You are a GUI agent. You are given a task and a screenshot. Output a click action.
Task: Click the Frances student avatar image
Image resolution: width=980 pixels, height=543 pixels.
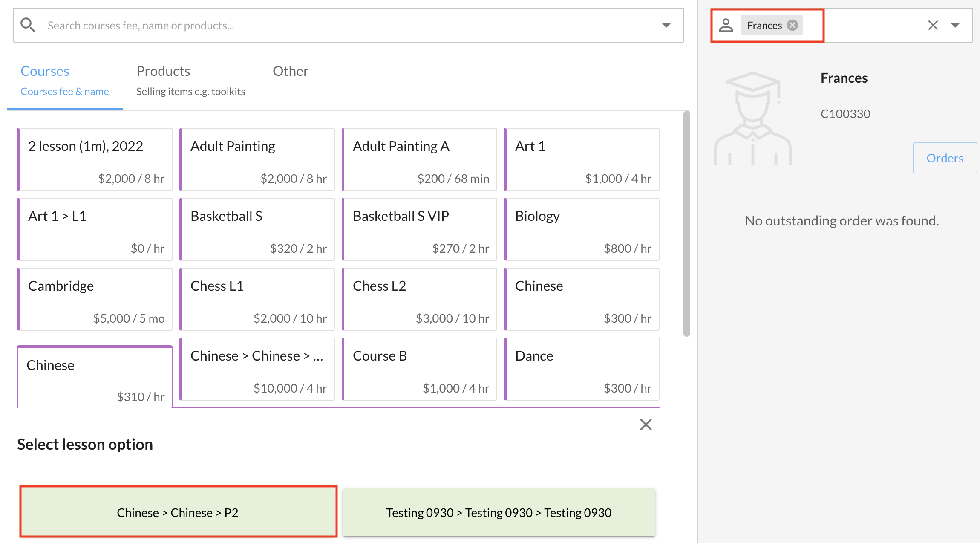tap(752, 118)
